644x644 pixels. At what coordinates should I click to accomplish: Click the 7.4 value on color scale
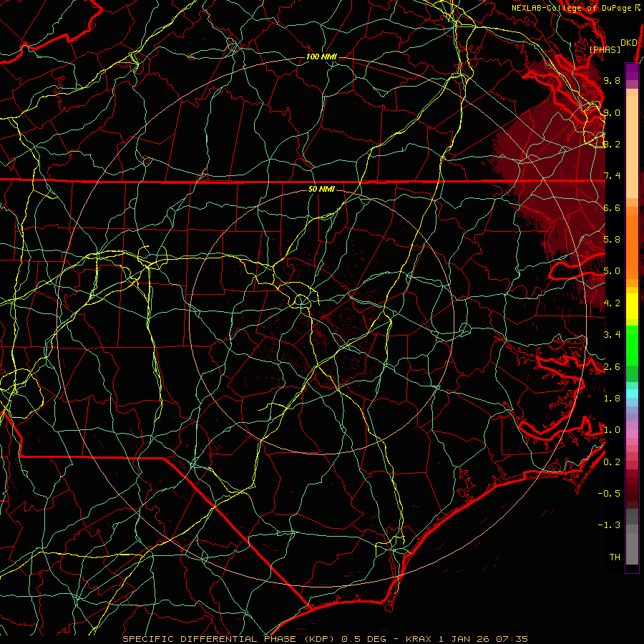pos(612,176)
